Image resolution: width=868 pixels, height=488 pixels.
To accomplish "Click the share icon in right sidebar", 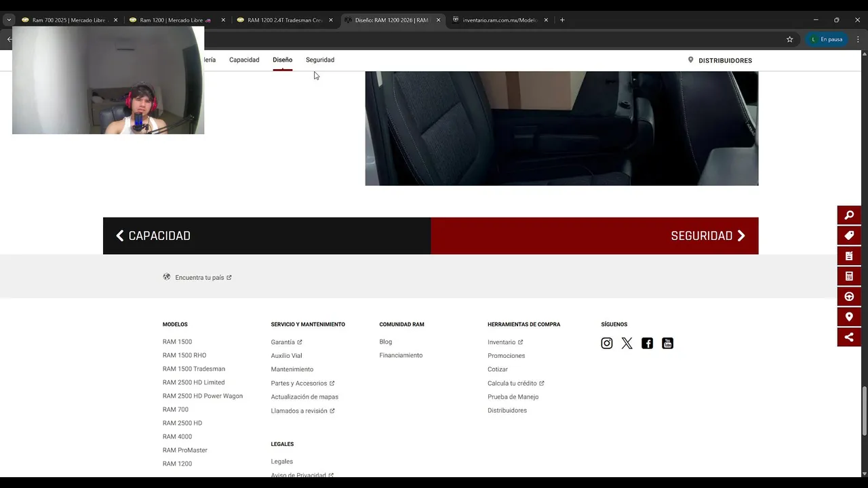I will 849,337.
